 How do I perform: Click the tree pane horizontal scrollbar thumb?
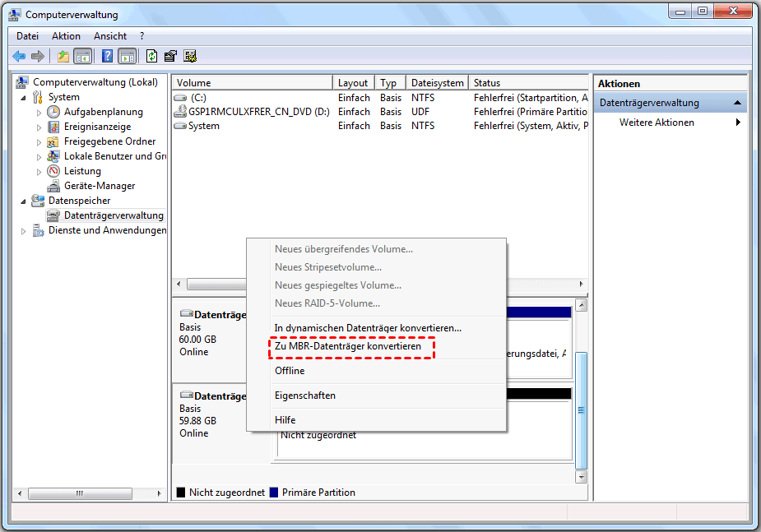tap(80, 493)
